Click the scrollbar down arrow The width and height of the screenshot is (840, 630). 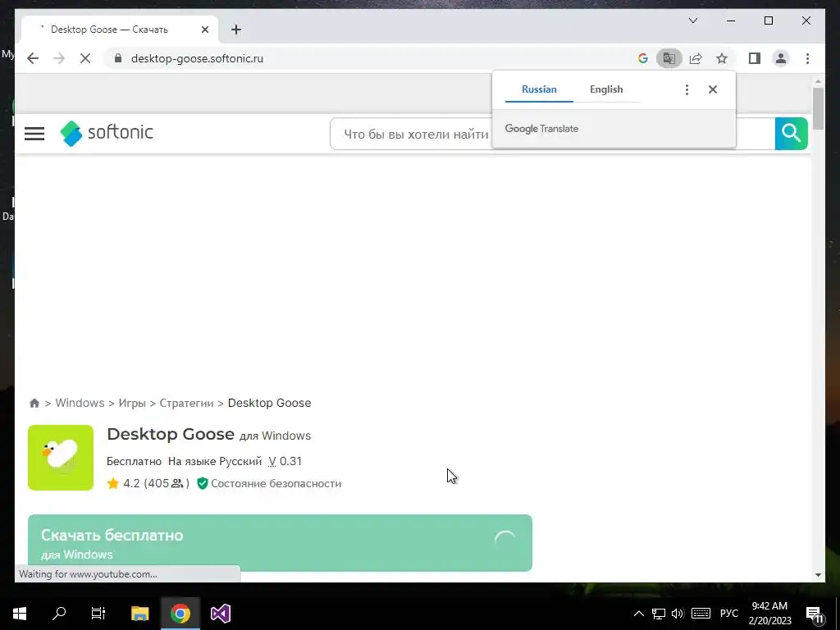[x=818, y=575]
